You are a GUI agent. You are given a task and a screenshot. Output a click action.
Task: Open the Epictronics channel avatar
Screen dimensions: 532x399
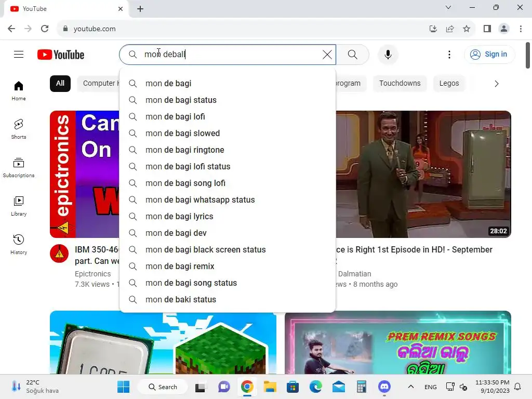coord(59,254)
